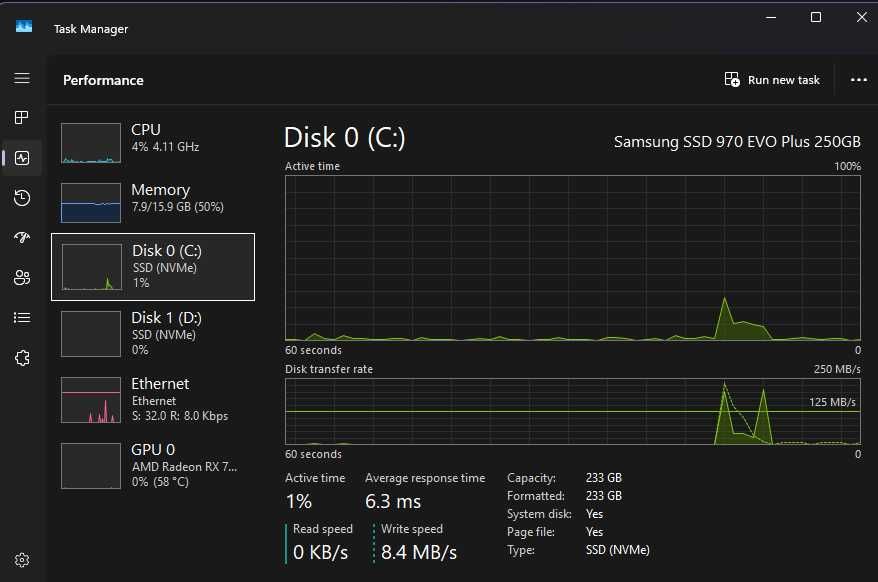Click the '6.3 ms' average response time value
This screenshot has width=878, height=582.
click(393, 501)
